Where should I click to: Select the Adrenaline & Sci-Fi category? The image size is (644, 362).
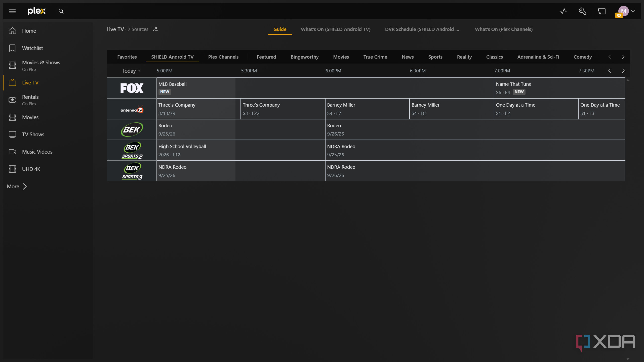pyautogui.click(x=538, y=57)
